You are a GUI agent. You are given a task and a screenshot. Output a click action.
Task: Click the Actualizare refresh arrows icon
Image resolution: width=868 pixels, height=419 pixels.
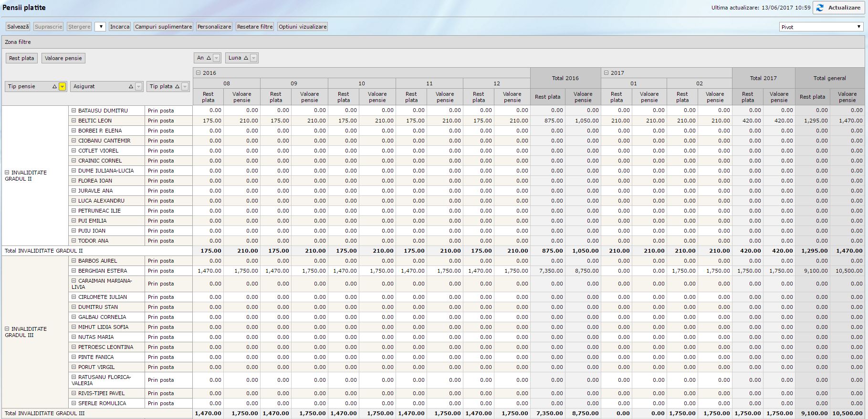(x=820, y=8)
